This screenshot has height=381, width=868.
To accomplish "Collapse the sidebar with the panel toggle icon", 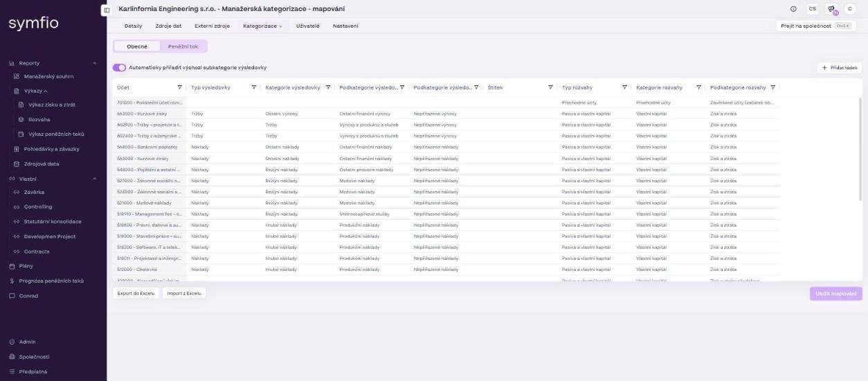I will coord(106,10).
